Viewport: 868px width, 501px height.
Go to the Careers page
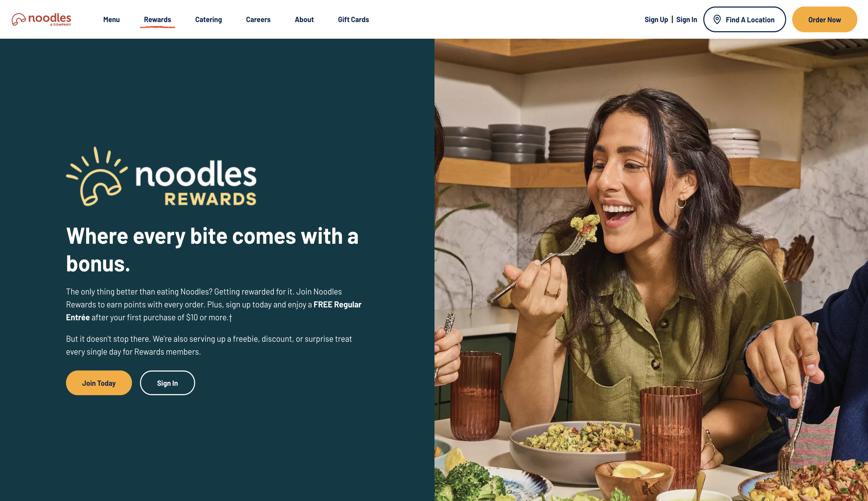click(x=258, y=19)
